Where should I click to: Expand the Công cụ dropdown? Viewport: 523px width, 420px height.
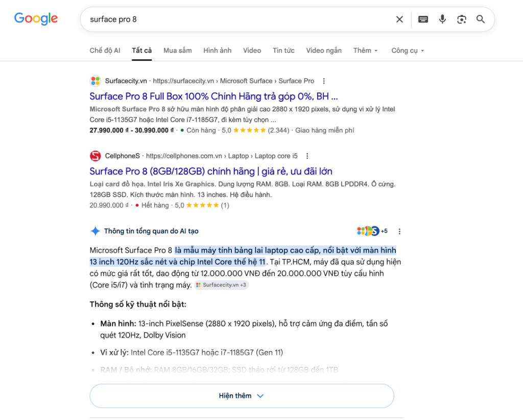(x=408, y=51)
